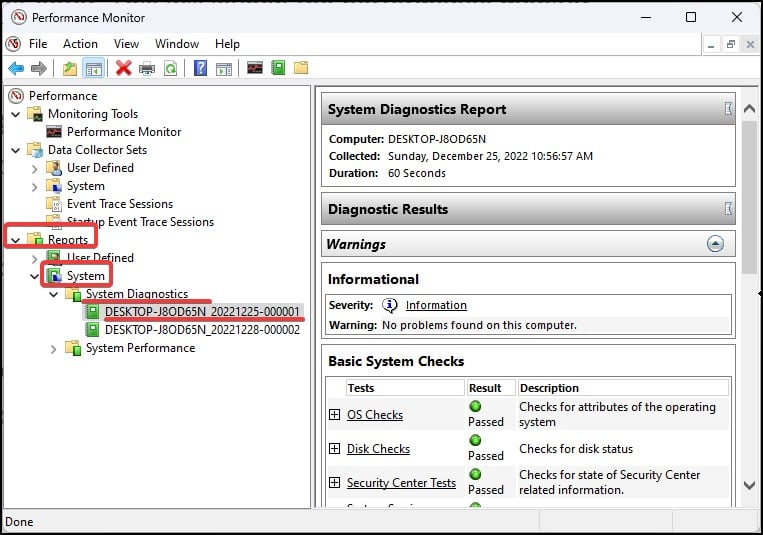Click the red Delete X toolbar icon
The width and height of the screenshot is (763, 535).
[x=123, y=68]
